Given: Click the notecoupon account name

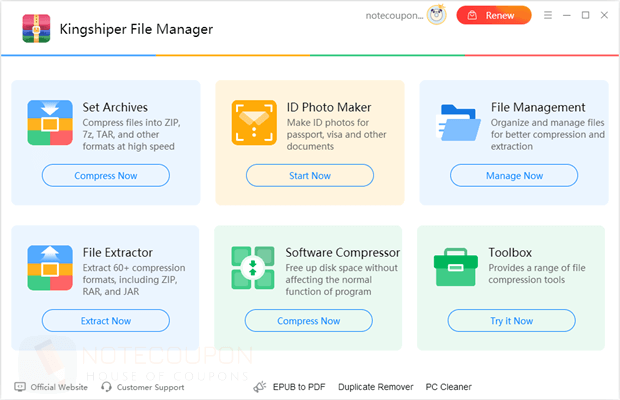Looking at the screenshot, I should (394, 16).
